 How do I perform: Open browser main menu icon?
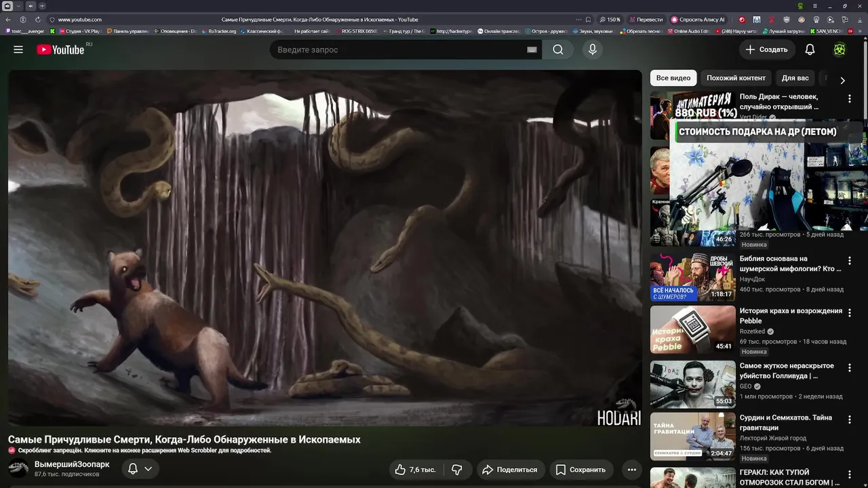[816, 6]
